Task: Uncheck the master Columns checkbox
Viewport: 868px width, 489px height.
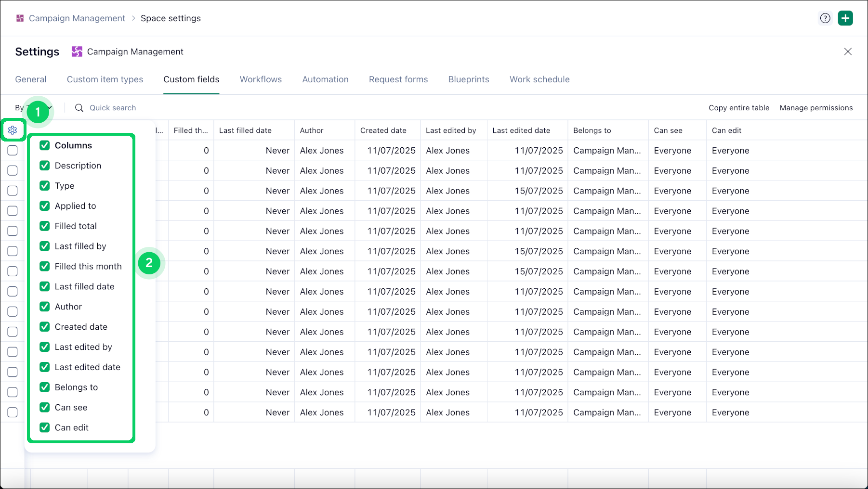Action: pos(45,145)
